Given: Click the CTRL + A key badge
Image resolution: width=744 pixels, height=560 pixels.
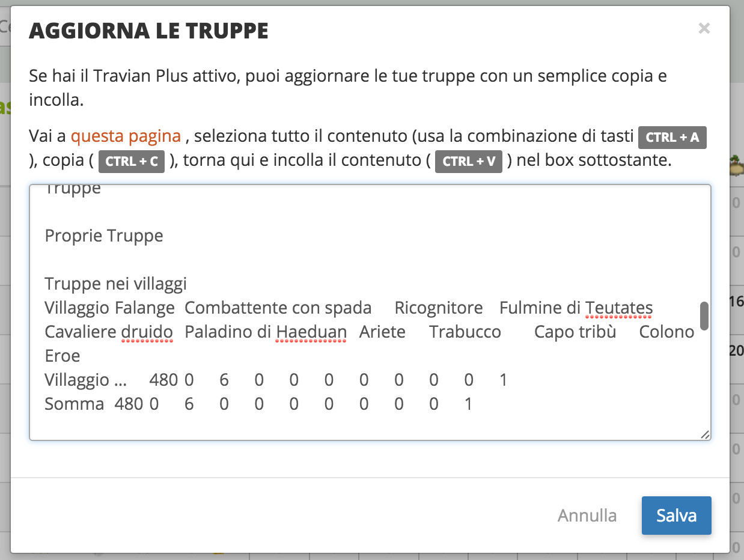Looking at the screenshot, I should 672,137.
